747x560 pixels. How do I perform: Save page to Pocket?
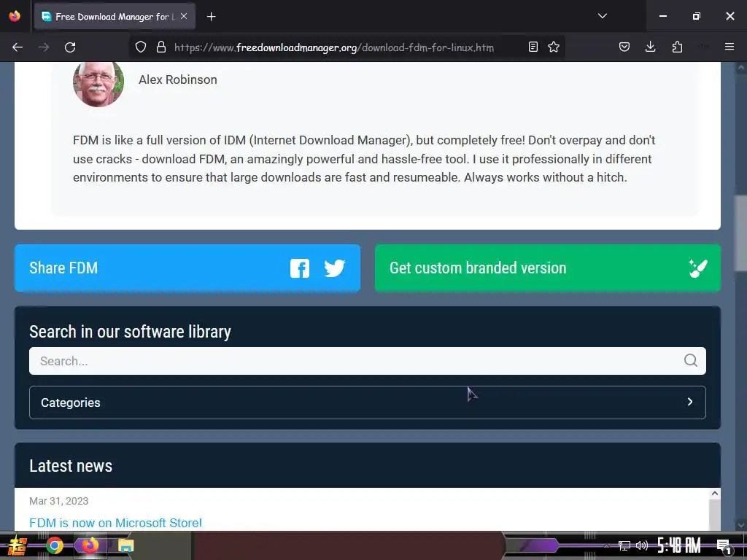click(x=624, y=47)
